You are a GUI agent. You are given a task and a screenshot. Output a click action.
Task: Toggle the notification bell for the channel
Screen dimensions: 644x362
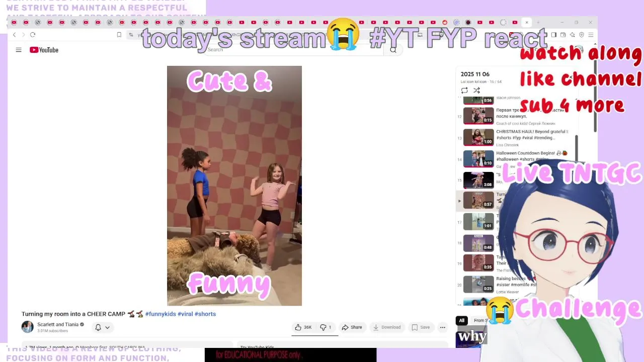tap(98, 327)
